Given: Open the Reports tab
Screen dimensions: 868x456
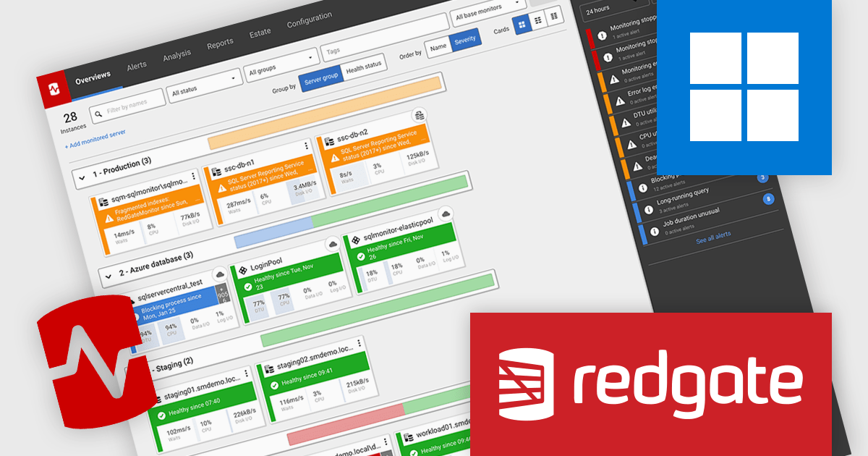Looking at the screenshot, I should click(x=220, y=43).
